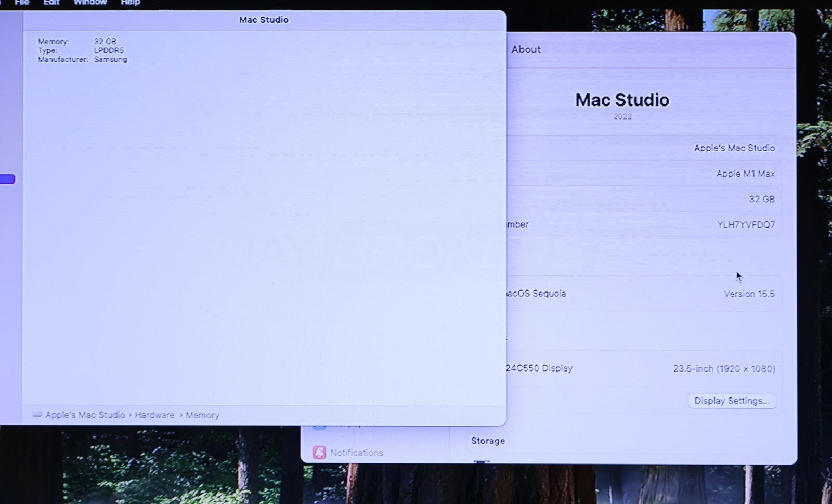Open the Edit menu
Image resolution: width=832 pixels, height=504 pixels.
click(x=51, y=3)
